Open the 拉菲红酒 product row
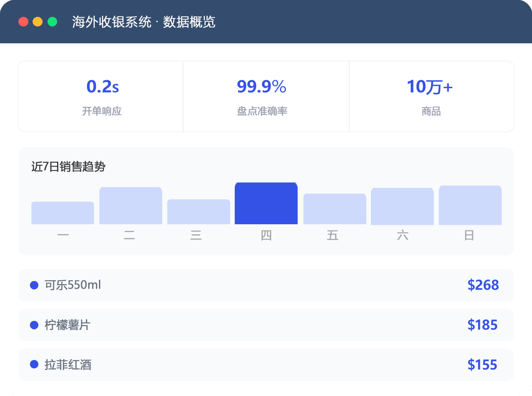 266,365
